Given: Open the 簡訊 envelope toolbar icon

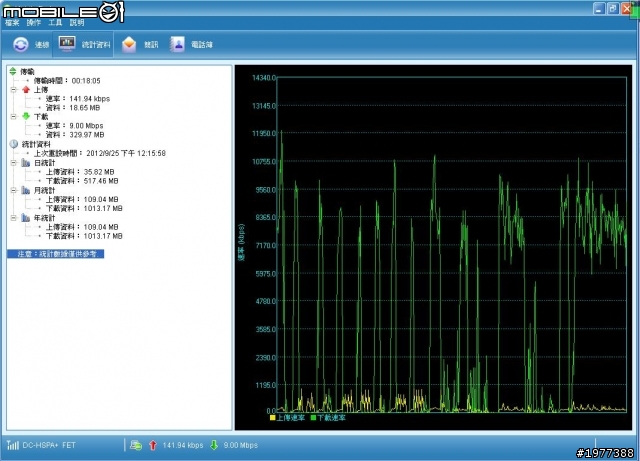Looking at the screenshot, I should click(x=129, y=44).
